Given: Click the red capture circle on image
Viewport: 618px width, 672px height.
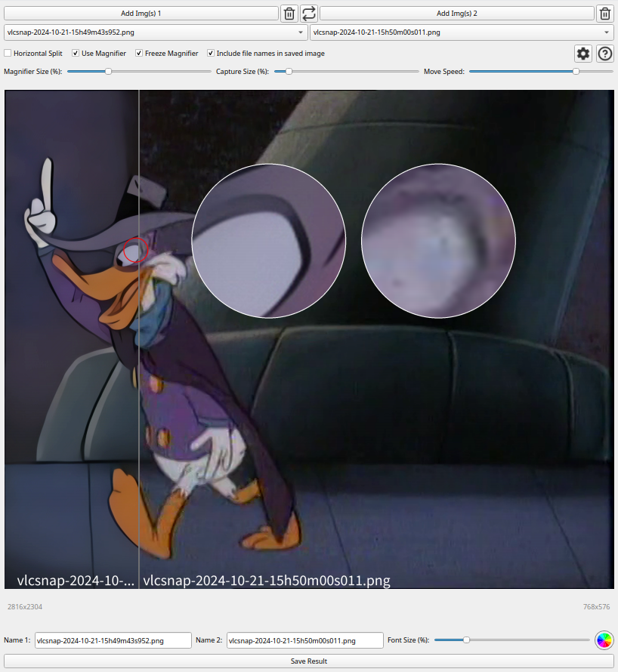Looking at the screenshot, I should [136, 250].
